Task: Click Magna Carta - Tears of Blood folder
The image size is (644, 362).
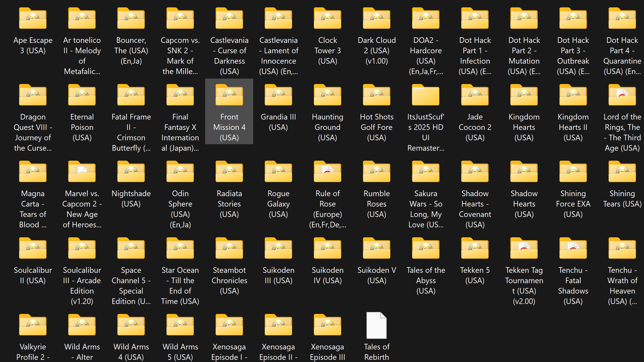Action: click(33, 171)
